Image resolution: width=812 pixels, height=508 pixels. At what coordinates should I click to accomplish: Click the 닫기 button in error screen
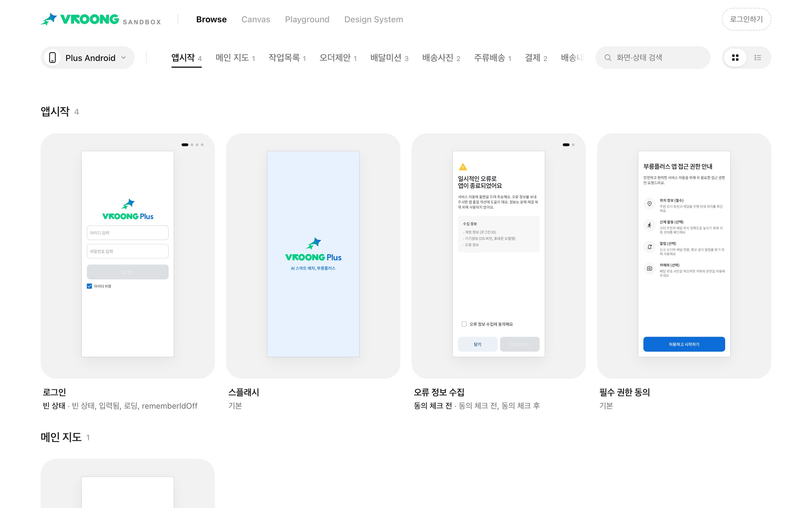[x=477, y=344]
